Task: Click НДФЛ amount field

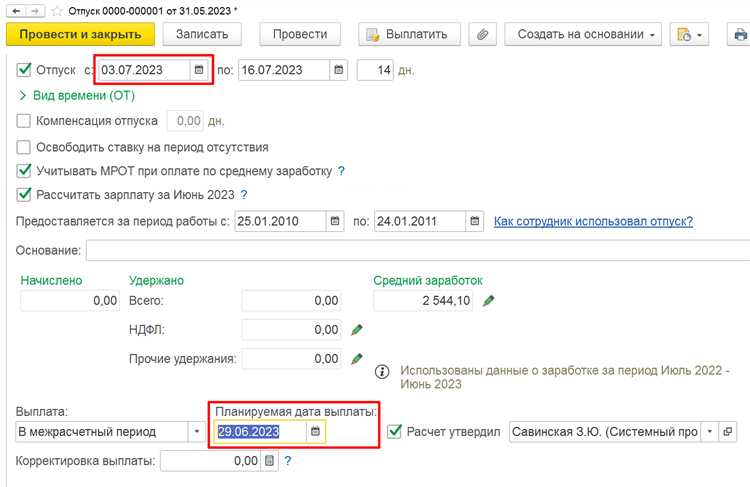Action: [x=291, y=330]
